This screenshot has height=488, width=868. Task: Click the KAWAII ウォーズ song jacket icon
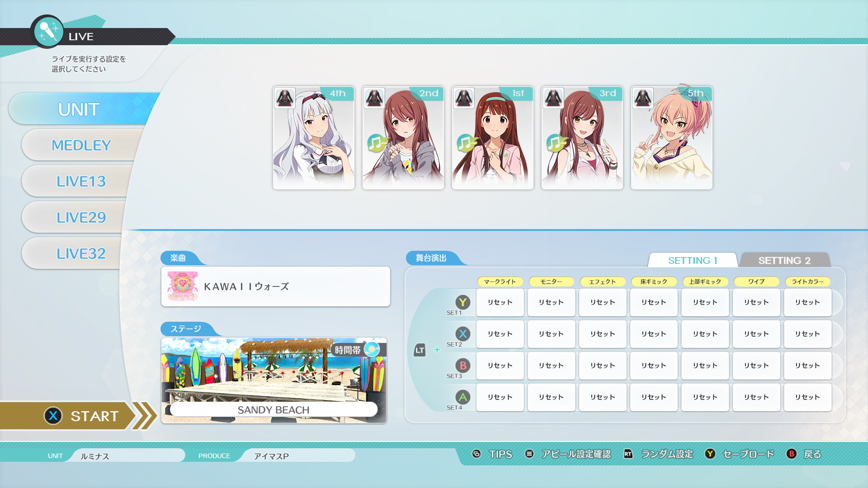point(183,286)
